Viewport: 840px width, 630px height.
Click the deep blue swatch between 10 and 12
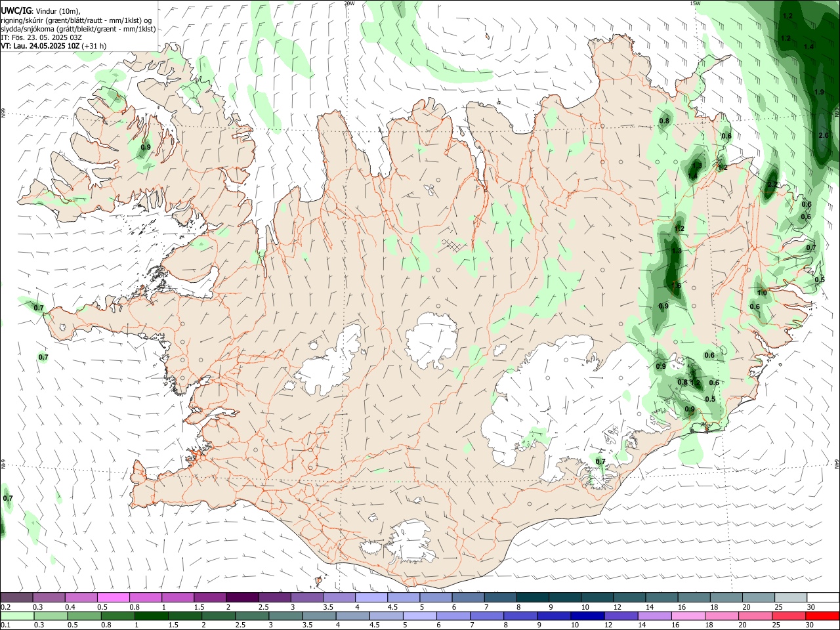point(587,616)
